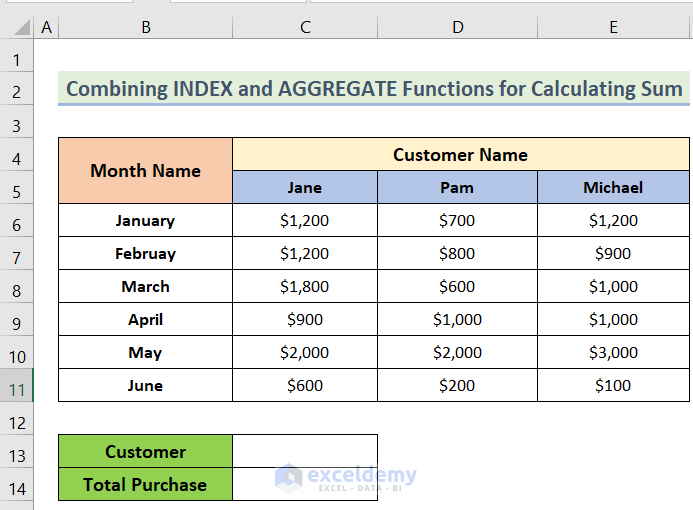The image size is (693, 510).
Task: Click the green Customer label cell
Action: tap(145, 452)
